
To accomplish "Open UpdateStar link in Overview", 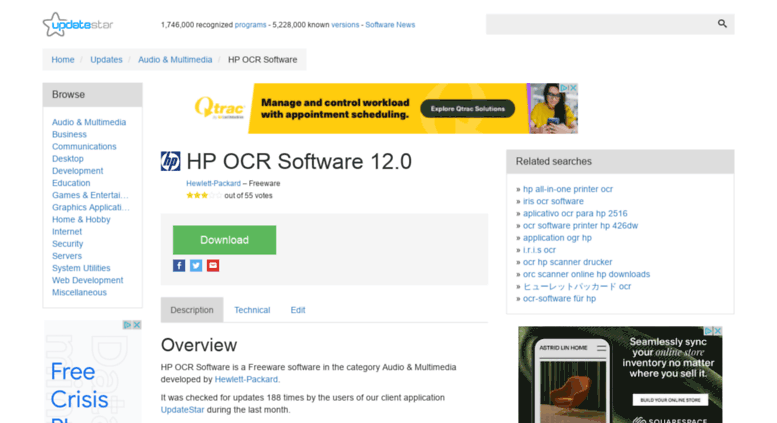I will click(x=182, y=410).
